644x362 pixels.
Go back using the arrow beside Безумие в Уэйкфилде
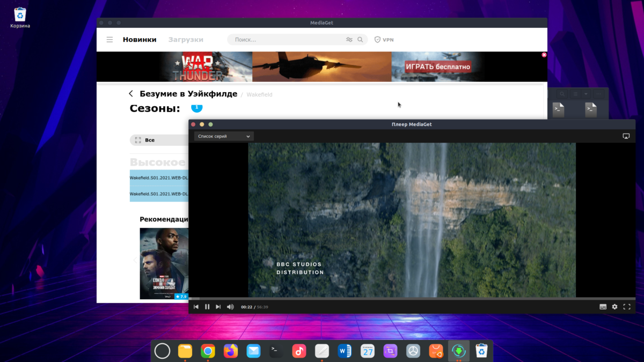coord(131,94)
